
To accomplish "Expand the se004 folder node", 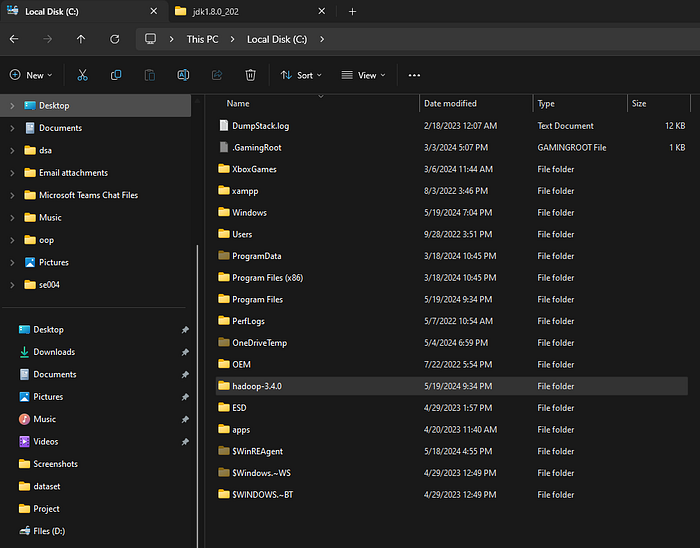I will point(12,285).
